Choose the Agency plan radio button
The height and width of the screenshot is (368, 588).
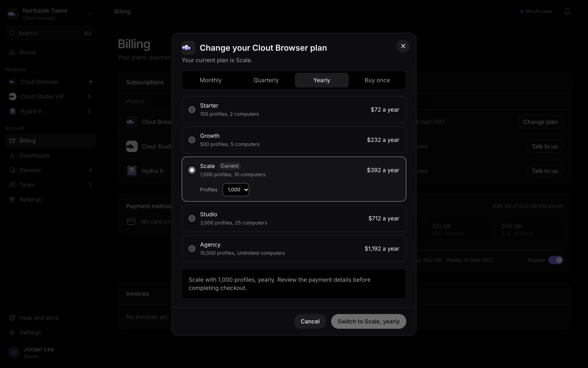pos(192,249)
